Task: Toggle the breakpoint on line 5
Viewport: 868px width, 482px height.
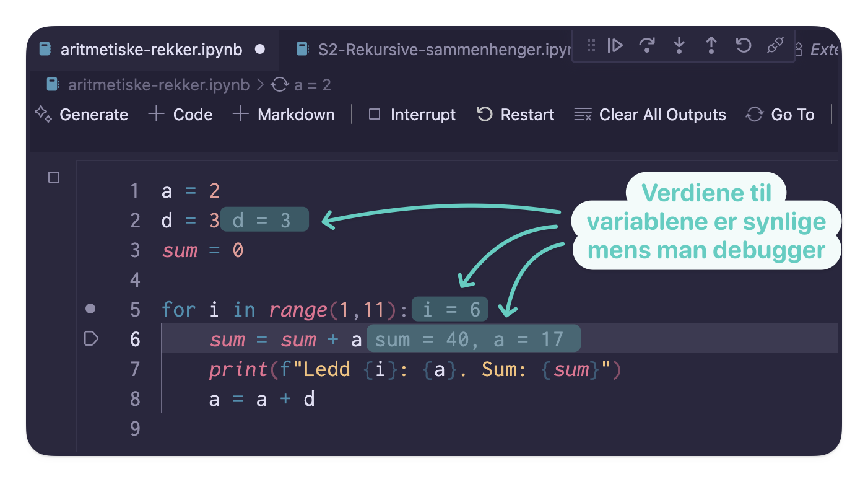Action: click(91, 309)
